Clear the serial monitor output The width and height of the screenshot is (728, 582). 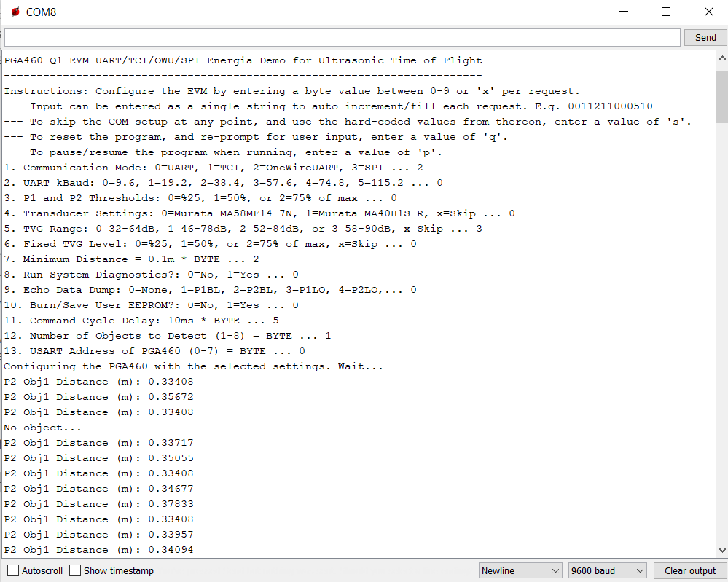[690, 570]
